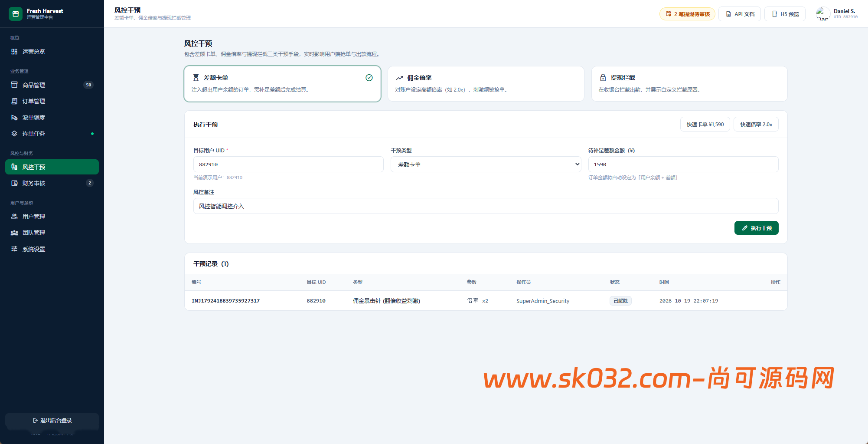The image size is (868, 444).
Task: Click operator SuperAdmin_Security cell
Action: pos(543,301)
